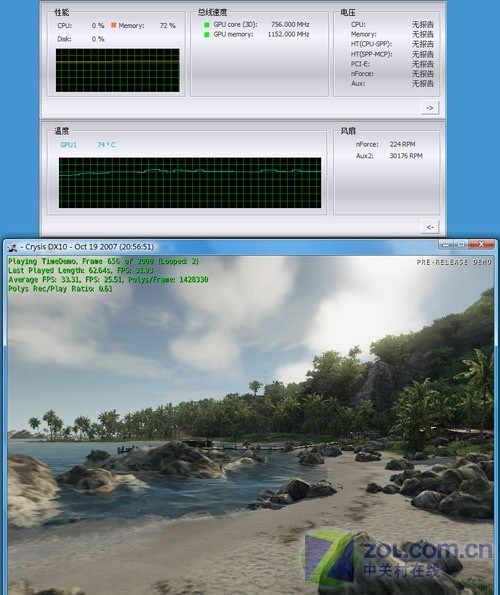500x595 pixels.
Task: Click the 'Aux:' voltage label
Action: tap(358, 83)
